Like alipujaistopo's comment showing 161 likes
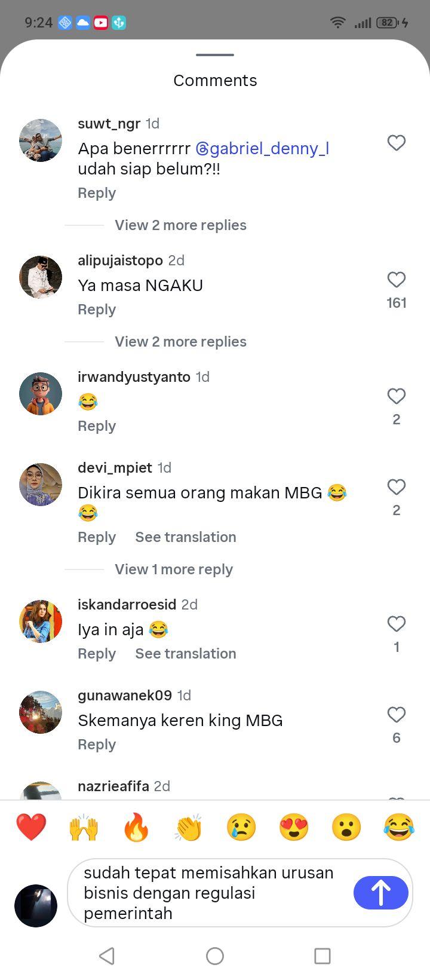The height and width of the screenshot is (980, 430). tap(397, 280)
